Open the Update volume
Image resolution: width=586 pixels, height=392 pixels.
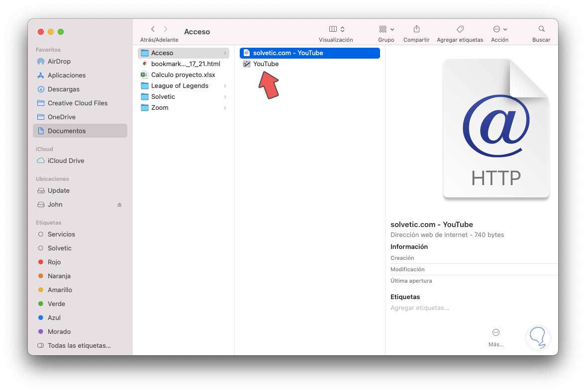pos(80,190)
